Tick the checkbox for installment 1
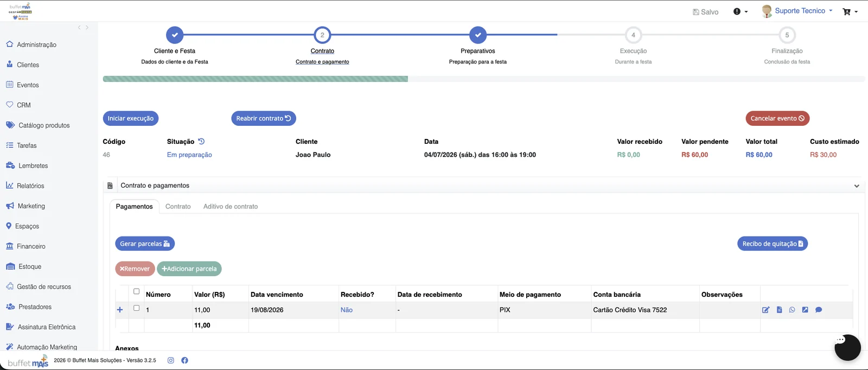The width and height of the screenshot is (868, 370). 136,308
